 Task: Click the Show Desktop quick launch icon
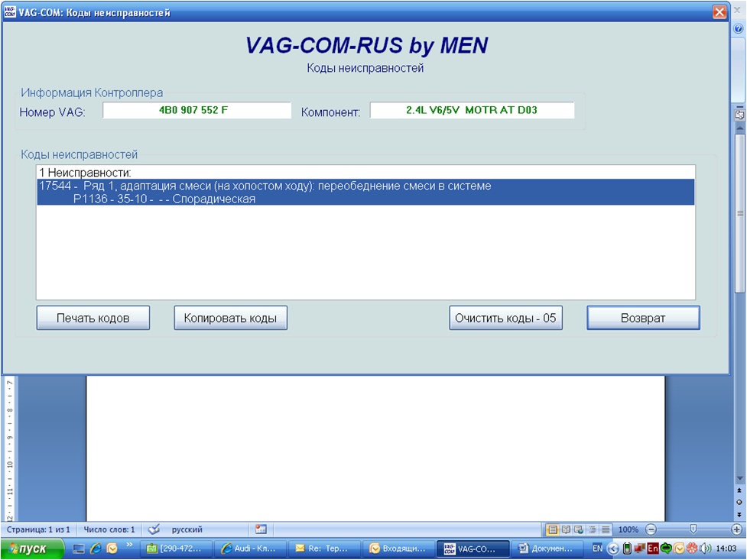pos(79,549)
